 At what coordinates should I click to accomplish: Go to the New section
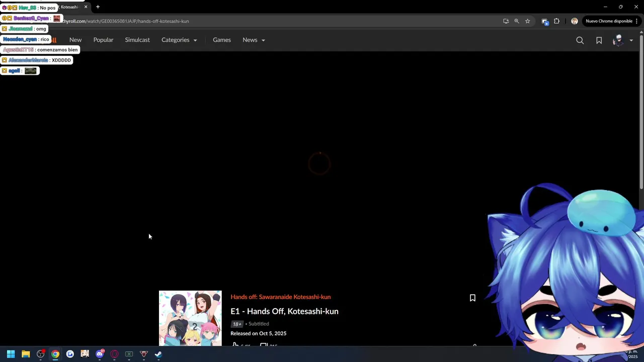75,40
